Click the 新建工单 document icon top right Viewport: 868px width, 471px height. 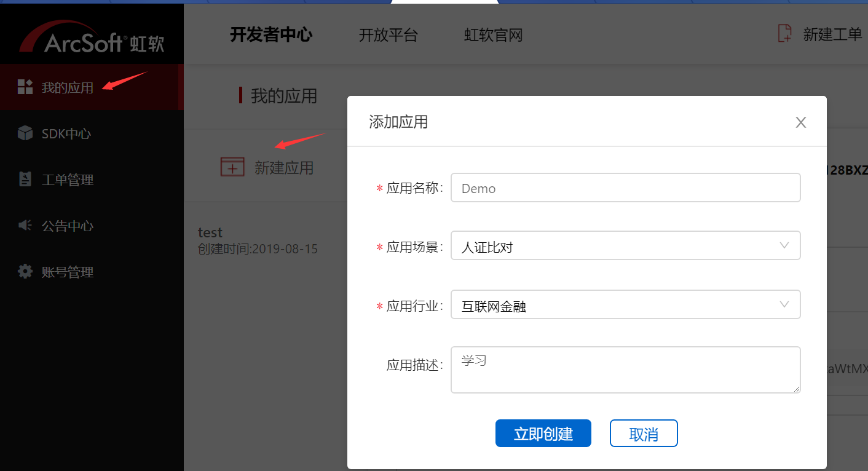pos(784,33)
